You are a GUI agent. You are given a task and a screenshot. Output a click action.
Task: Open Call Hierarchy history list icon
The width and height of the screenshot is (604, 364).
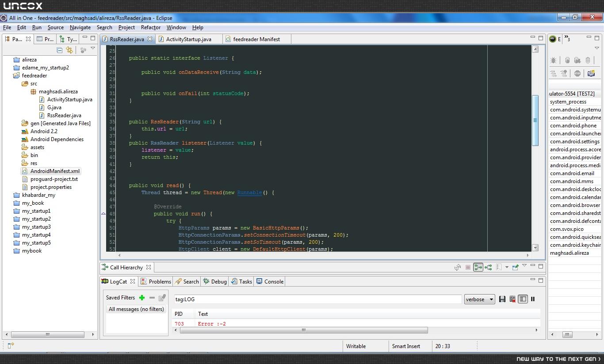pos(499,267)
